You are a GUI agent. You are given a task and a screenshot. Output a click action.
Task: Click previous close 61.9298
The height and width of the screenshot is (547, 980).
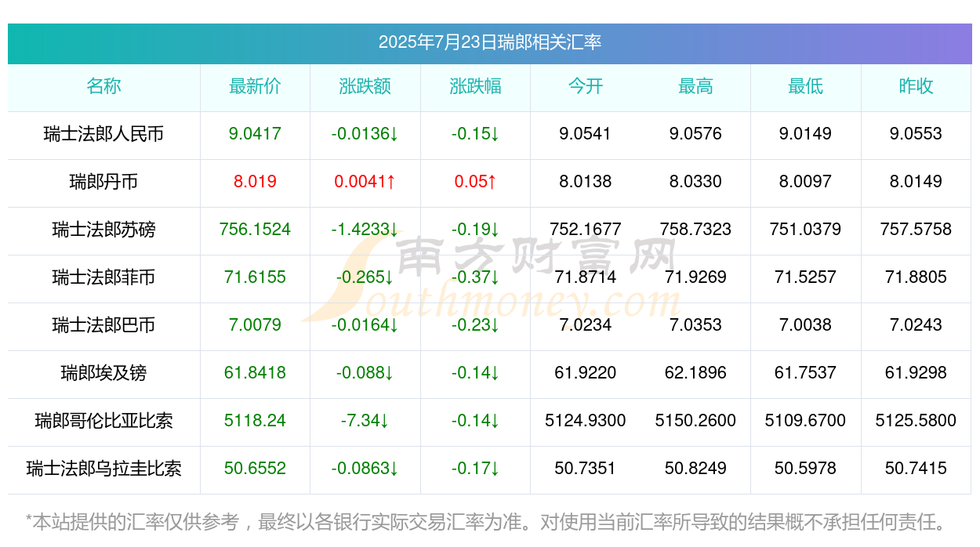coord(916,373)
